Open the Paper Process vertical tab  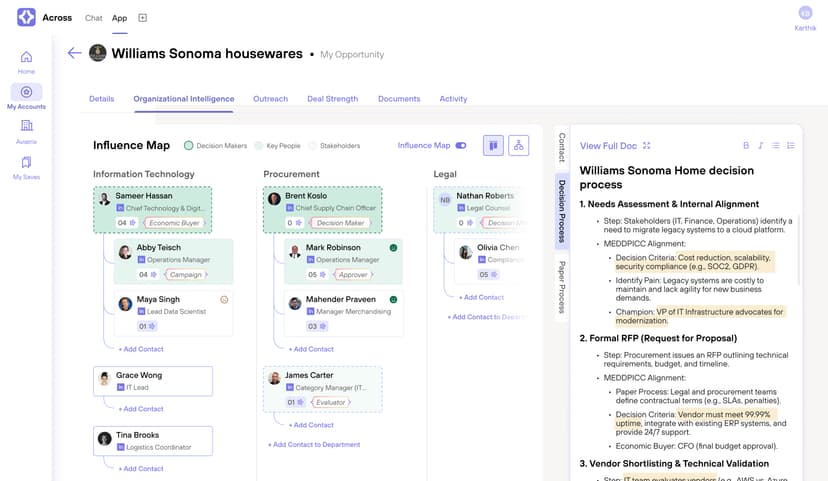tap(562, 287)
